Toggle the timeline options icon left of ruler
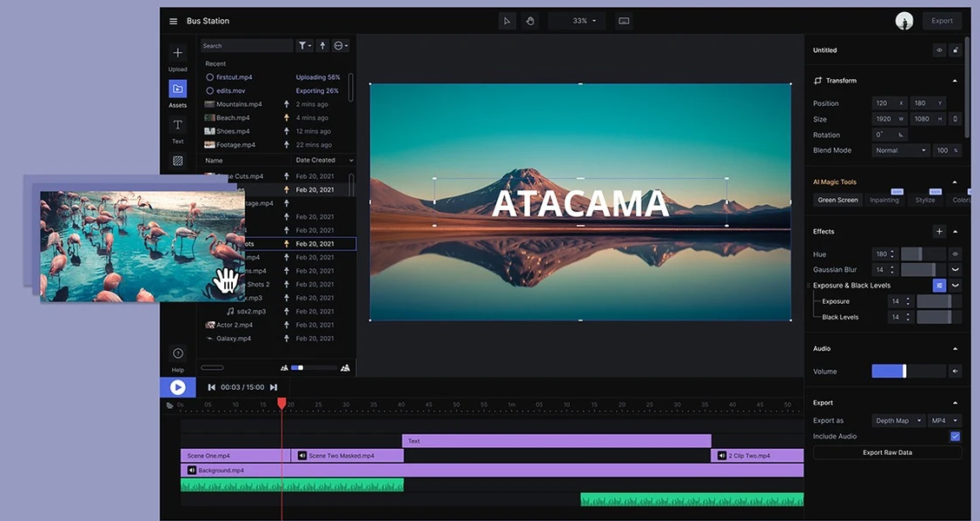980x521 pixels. pyautogui.click(x=169, y=406)
